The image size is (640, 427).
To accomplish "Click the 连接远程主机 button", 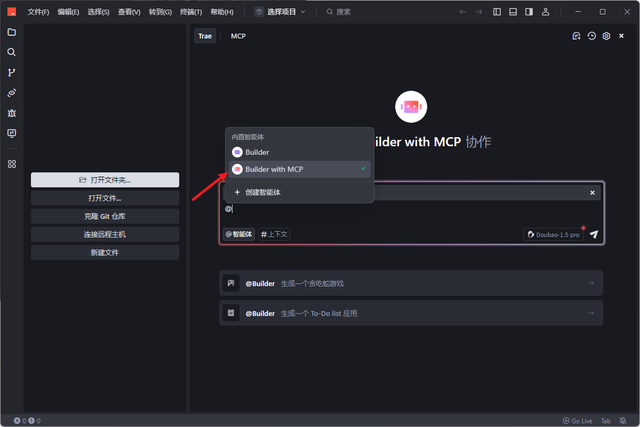I will coord(105,234).
